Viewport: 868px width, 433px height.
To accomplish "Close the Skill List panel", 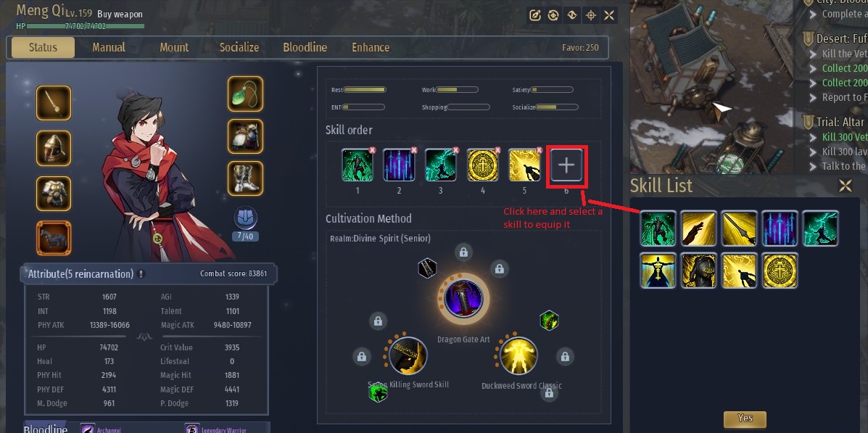I will click(846, 186).
